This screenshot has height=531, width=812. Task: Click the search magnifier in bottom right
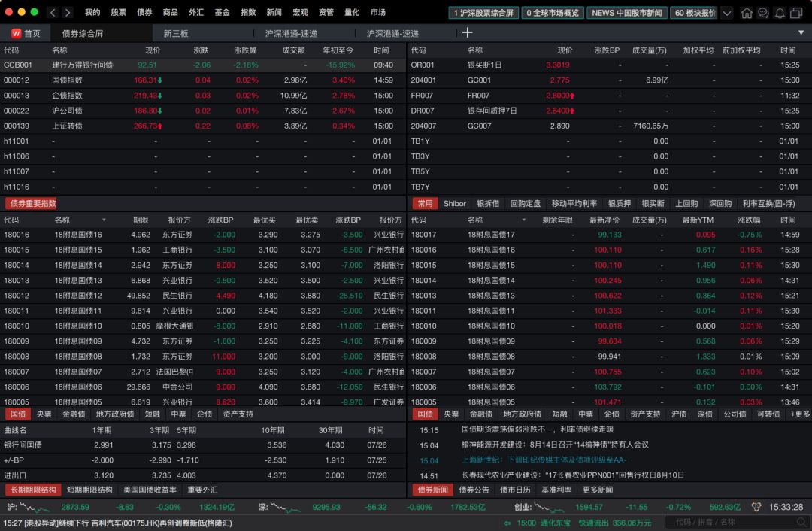coord(801,521)
